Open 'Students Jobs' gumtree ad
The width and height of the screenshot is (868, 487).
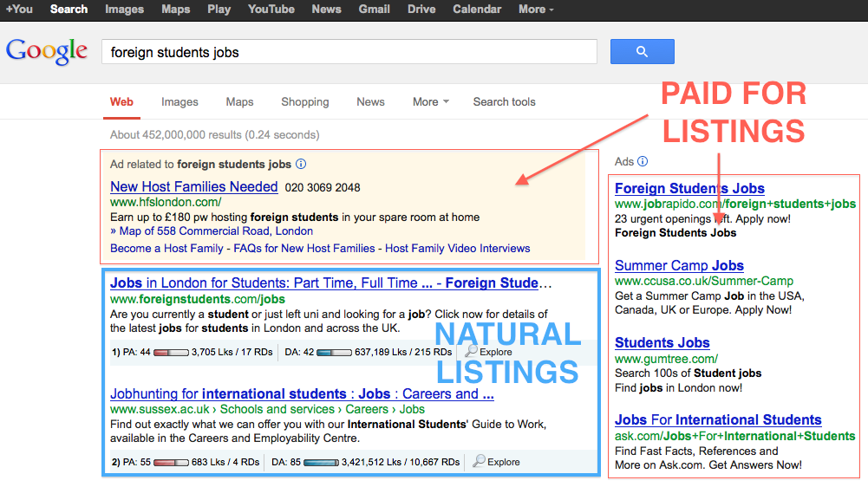662,342
